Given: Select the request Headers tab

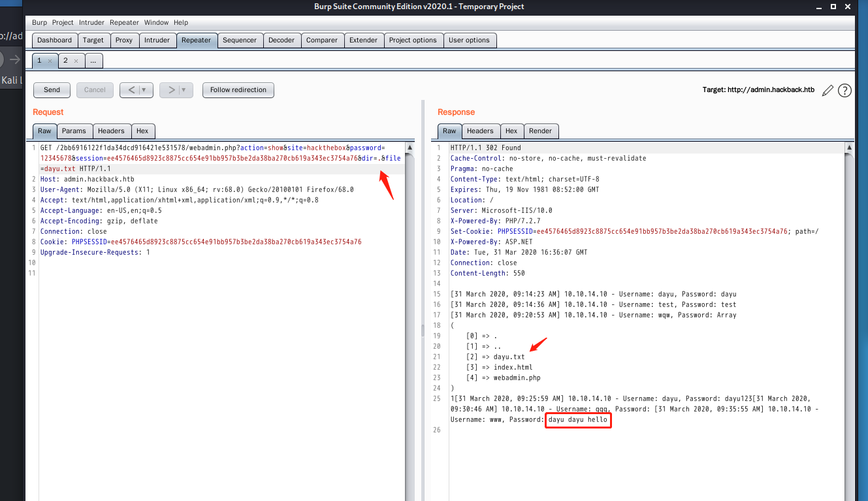Looking at the screenshot, I should click(x=111, y=131).
